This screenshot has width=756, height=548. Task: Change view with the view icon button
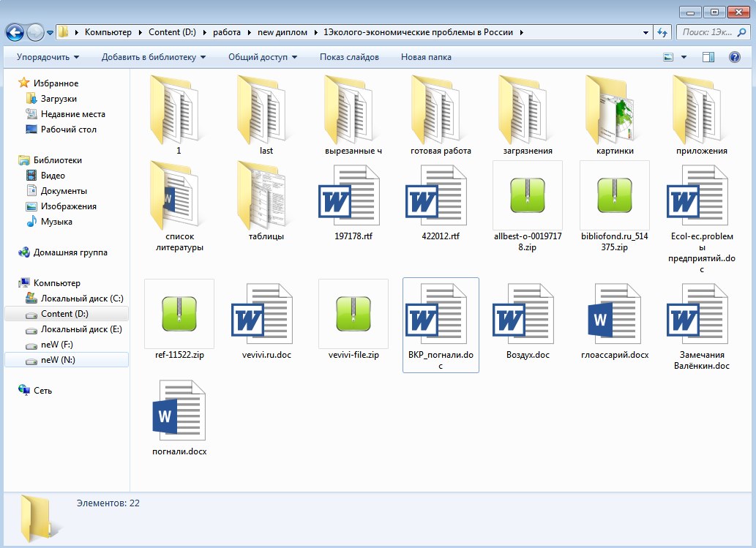tap(668, 57)
